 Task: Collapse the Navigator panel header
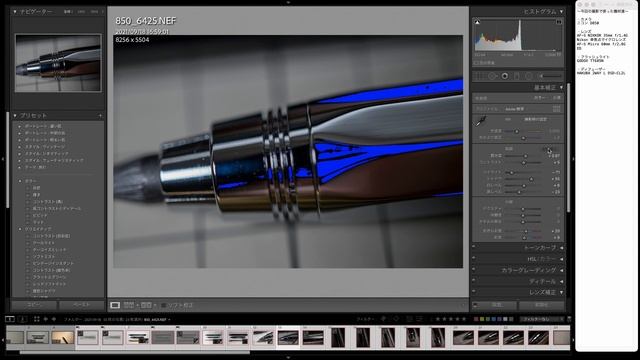tap(15, 12)
